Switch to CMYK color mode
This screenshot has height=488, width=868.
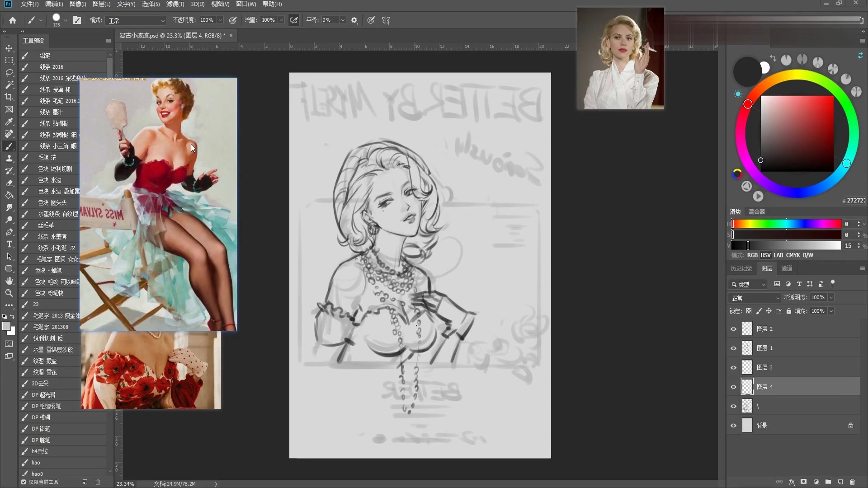tap(793, 255)
